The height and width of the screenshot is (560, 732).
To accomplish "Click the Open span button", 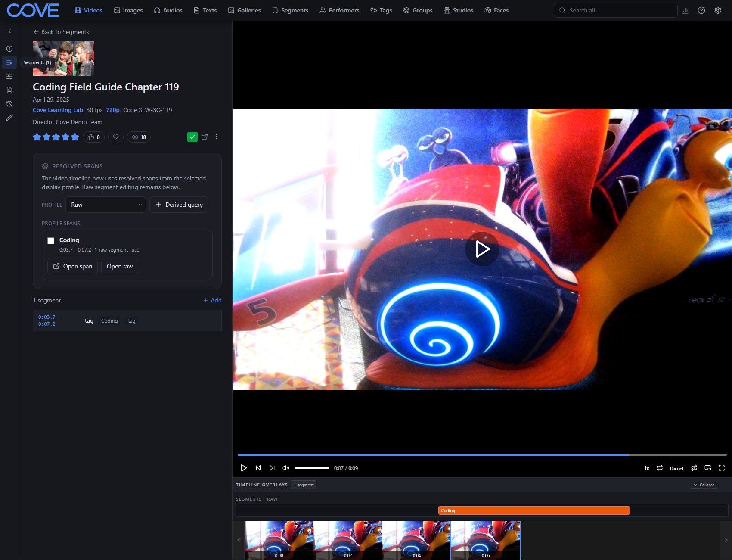I will click(73, 266).
